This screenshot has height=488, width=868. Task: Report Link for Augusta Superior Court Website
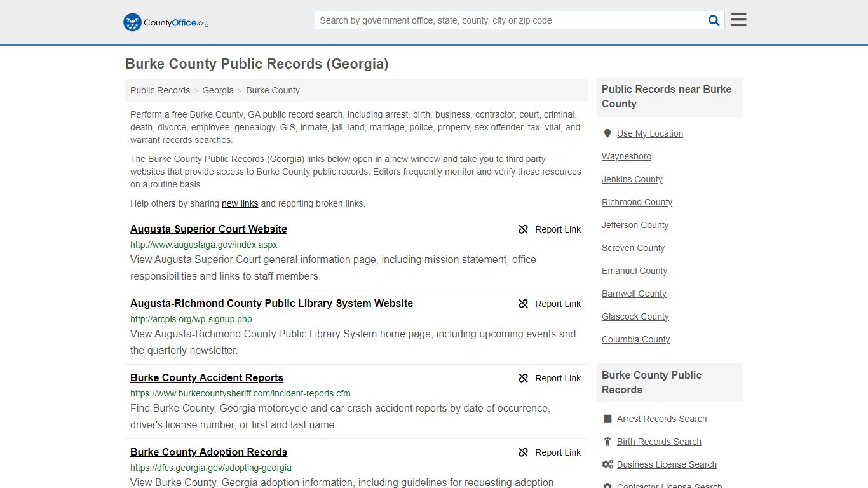click(558, 229)
